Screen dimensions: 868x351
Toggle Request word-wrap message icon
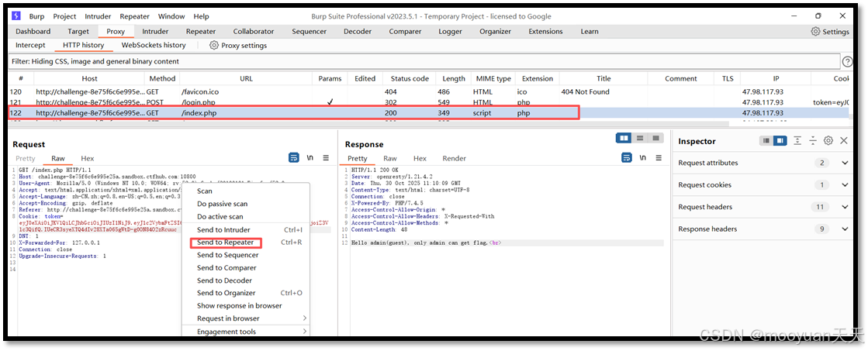click(294, 157)
